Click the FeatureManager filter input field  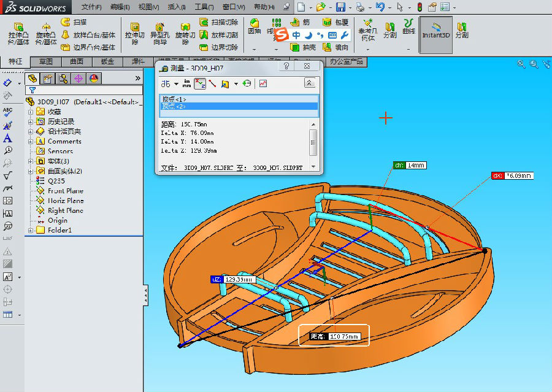(x=86, y=90)
